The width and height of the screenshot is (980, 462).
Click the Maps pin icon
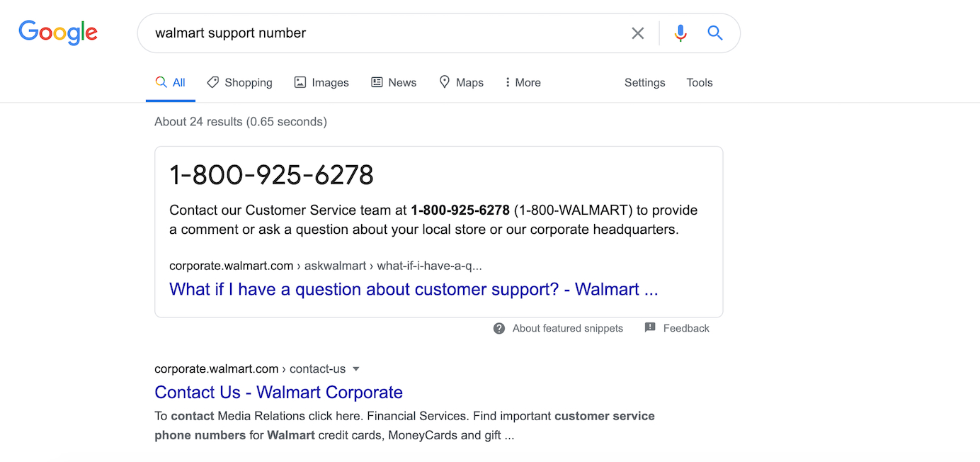[445, 82]
